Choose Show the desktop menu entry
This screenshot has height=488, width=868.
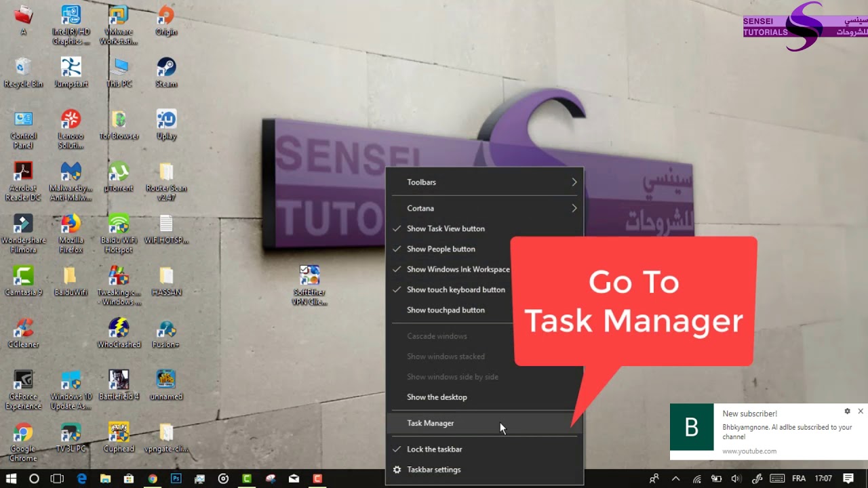[484, 396]
